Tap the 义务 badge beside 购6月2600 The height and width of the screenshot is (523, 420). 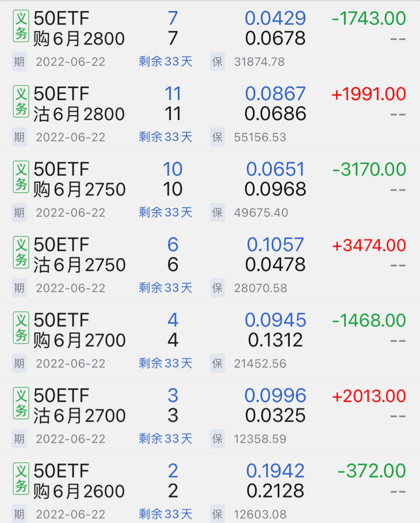[21, 479]
